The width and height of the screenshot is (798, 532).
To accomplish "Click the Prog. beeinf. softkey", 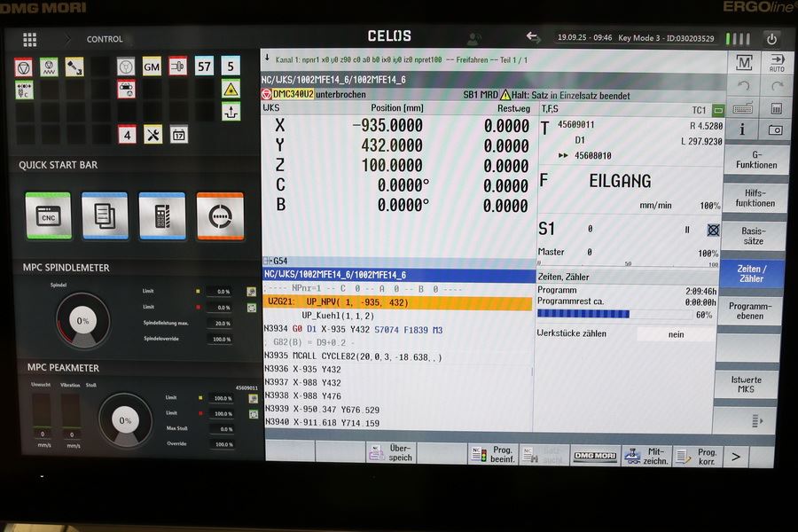I will click(x=493, y=454).
